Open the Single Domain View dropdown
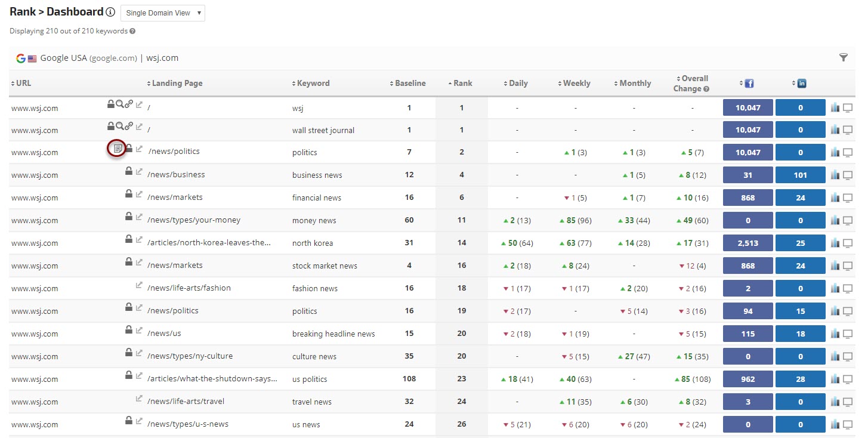 point(163,13)
